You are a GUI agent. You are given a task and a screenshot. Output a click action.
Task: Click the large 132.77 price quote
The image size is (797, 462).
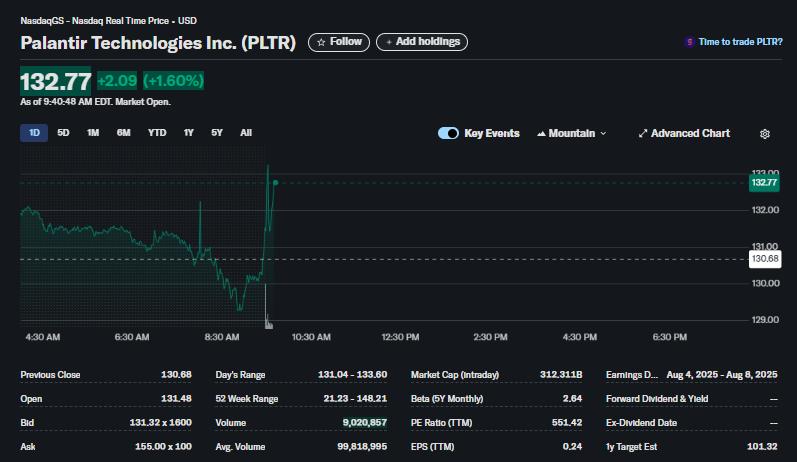(55, 81)
